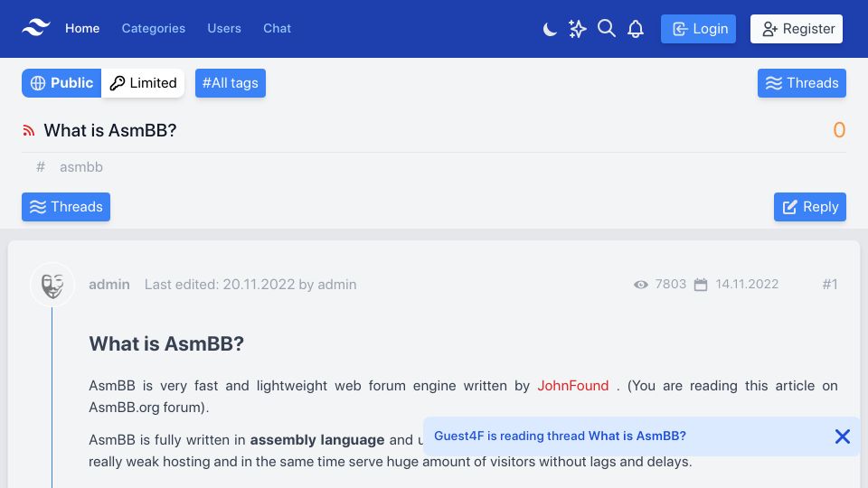This screenshot has width=868, height=488.
Task: Click the asmbb tag
Action: tap(81, 167)
